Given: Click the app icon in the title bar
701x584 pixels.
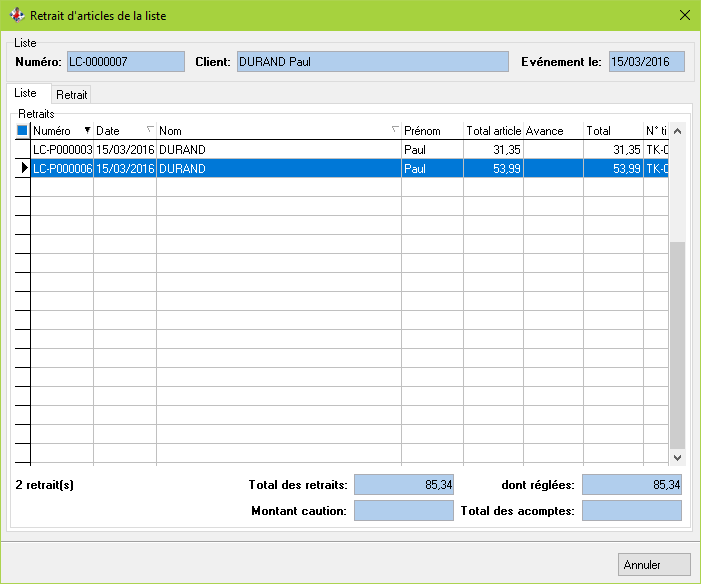Looking at the screenshot, I should [x=16, y=16].
